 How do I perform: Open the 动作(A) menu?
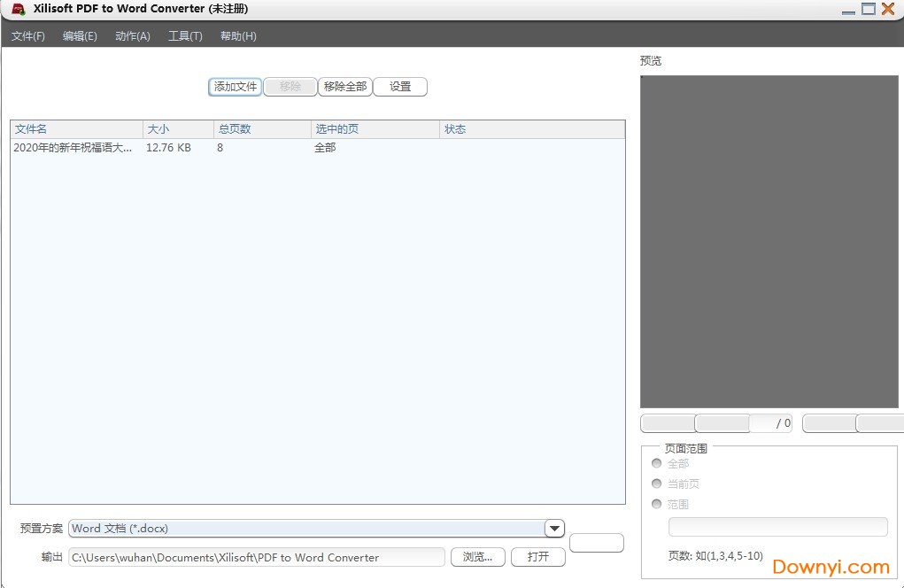(133, 36)
